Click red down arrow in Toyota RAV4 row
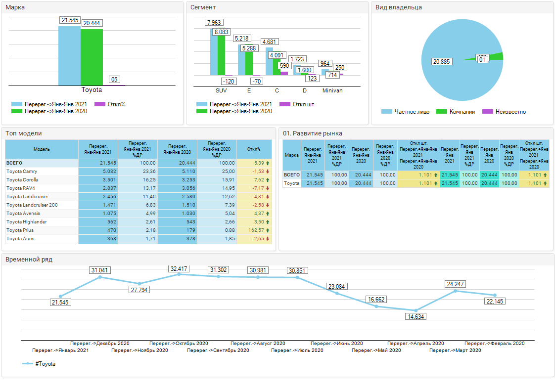 (268, 188)
